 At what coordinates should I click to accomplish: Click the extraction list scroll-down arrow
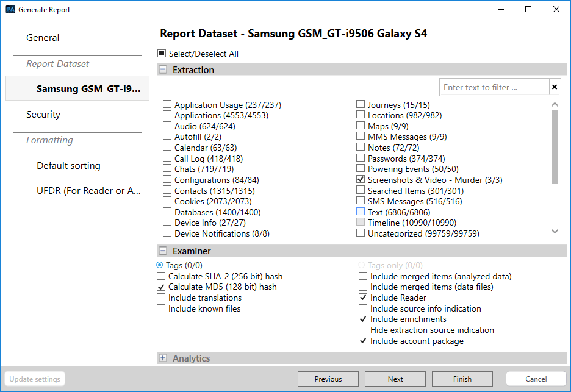555,231
